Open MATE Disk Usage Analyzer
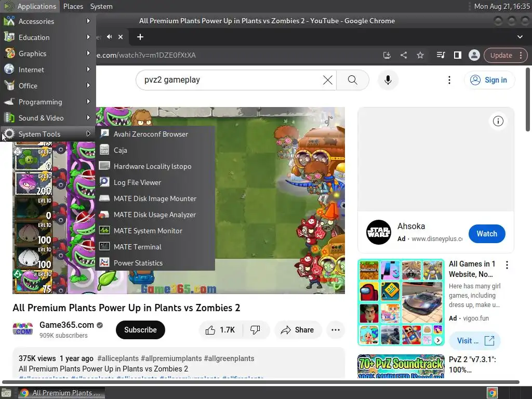The height and width of the screenshot is (399, 532). [x=155, y=215]
